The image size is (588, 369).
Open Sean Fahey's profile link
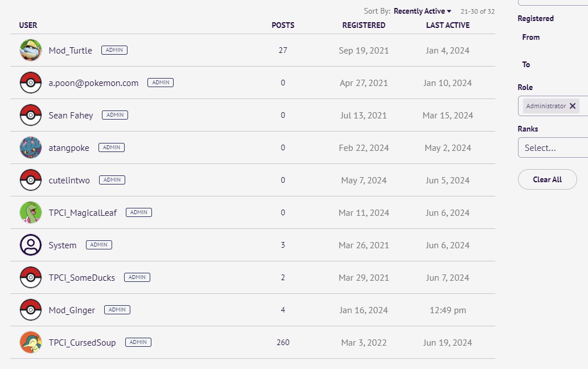71,116
